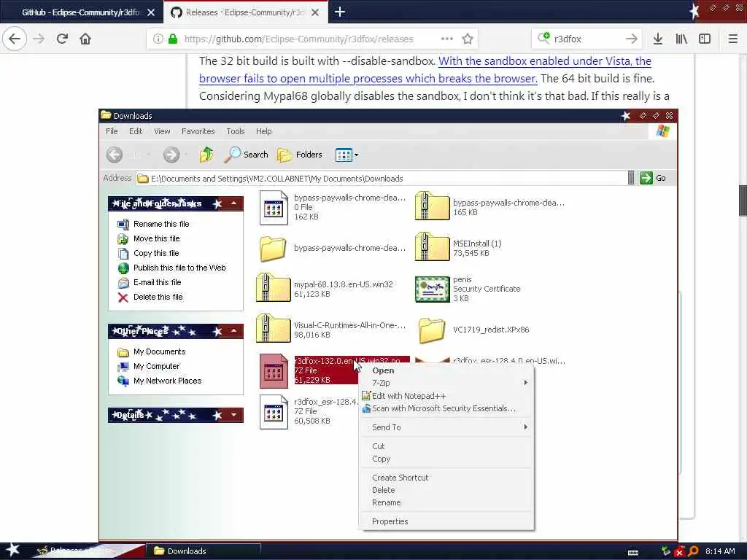Image resolution: width=747 pixels, height=560 pixels.
Task: Click Start star button on taskbar
Action: [x=12, y=551]
